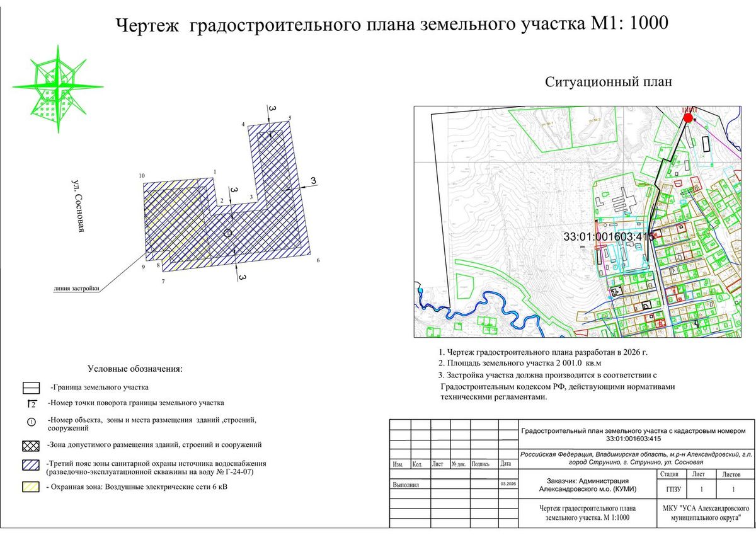Screen dimensions: 756x535
Task: Click the '№ док.' column header
Action: (458, 464)
